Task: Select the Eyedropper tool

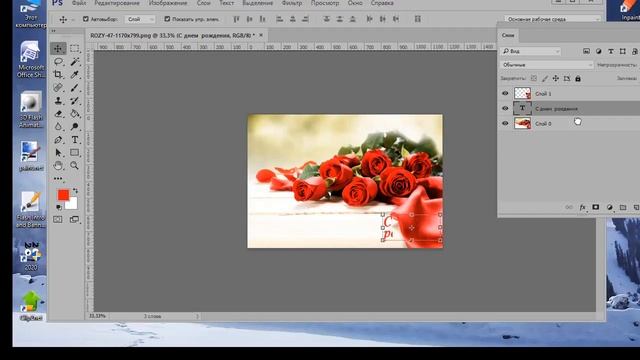Action: pos(74,74)
